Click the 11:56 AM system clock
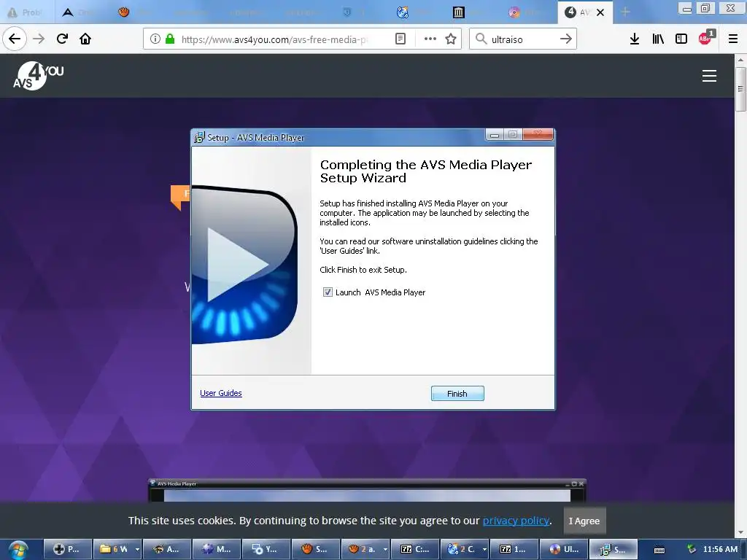 pyautogui.click(x=720, y=549)
